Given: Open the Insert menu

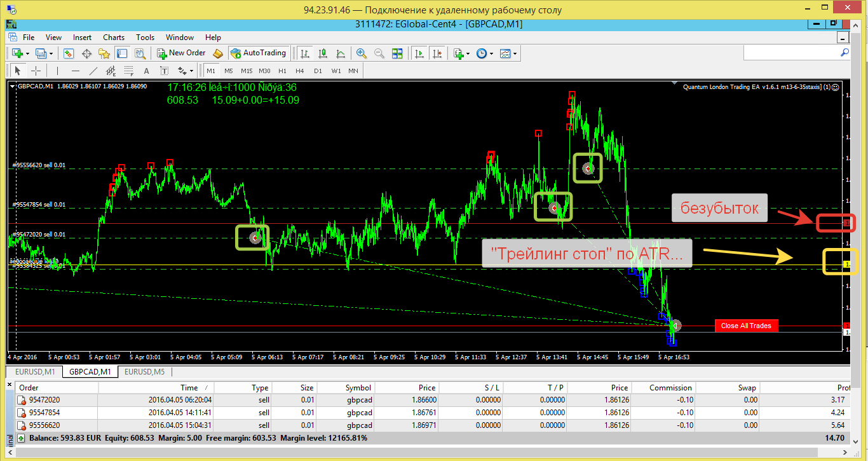Looking at the screenshot, I should pos(82,38).
